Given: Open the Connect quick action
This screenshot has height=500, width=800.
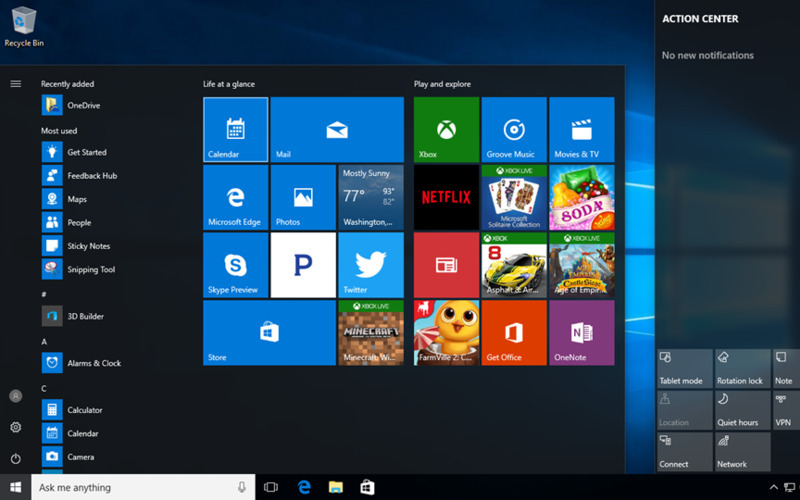Looking at the screenshot, I should pos(685,452).
